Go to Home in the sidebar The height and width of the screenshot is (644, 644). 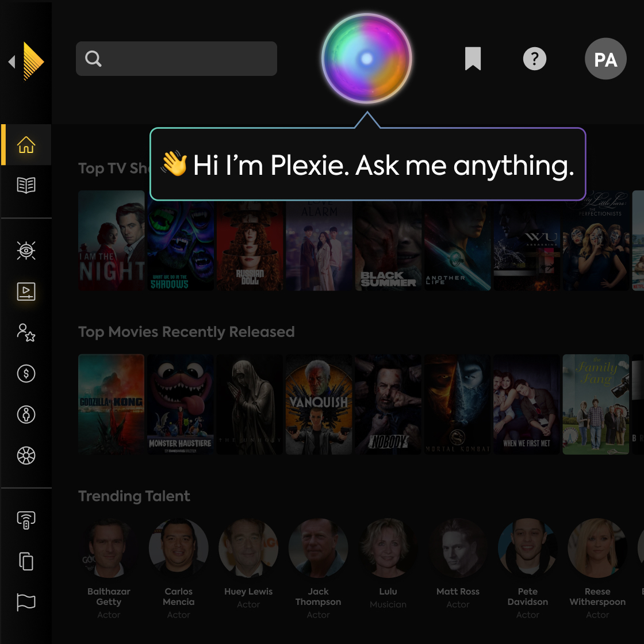tap(26, 144)
